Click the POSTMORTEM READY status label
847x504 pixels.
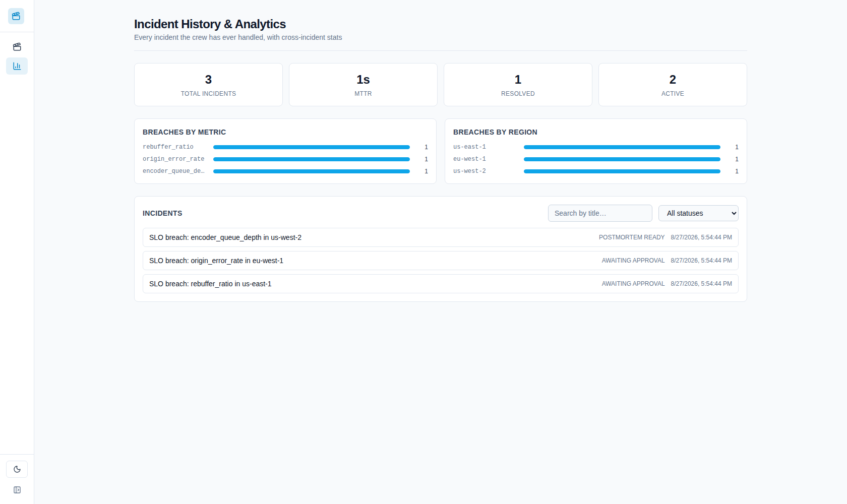click(632, 237)
